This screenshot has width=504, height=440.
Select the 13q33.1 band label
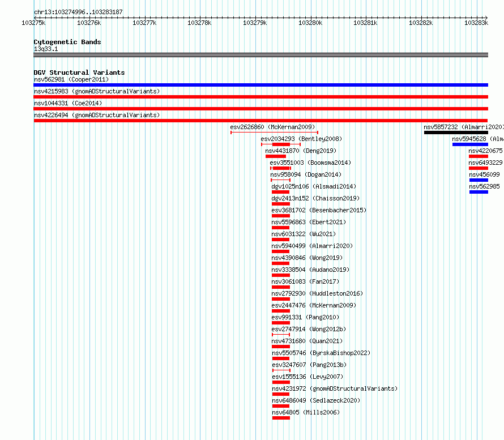46,49
